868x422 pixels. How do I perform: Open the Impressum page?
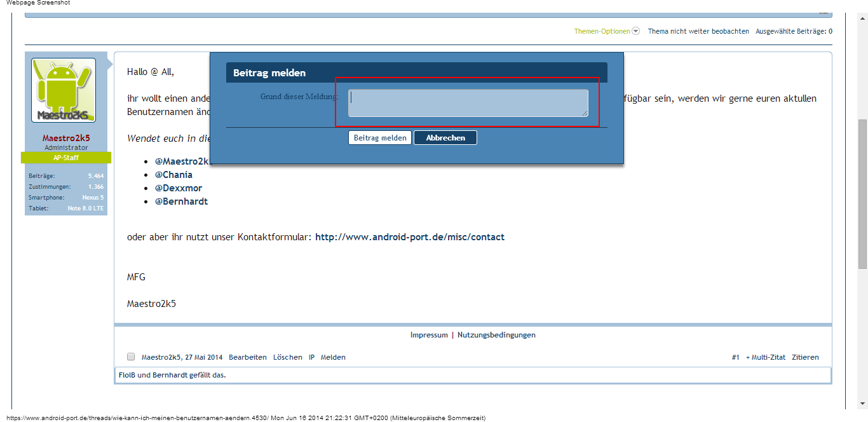(x=429, y=335)
